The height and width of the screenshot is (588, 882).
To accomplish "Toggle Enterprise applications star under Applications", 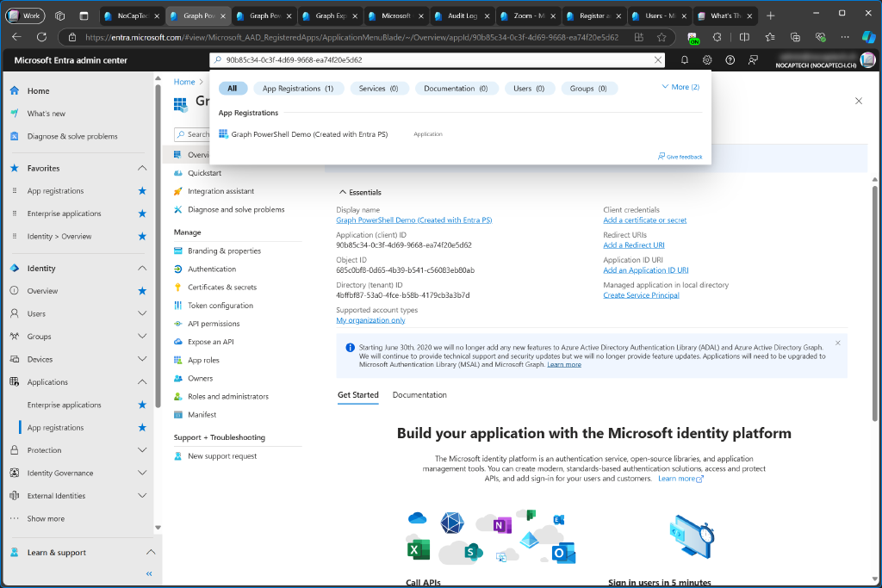I will [x=142, y=405].
